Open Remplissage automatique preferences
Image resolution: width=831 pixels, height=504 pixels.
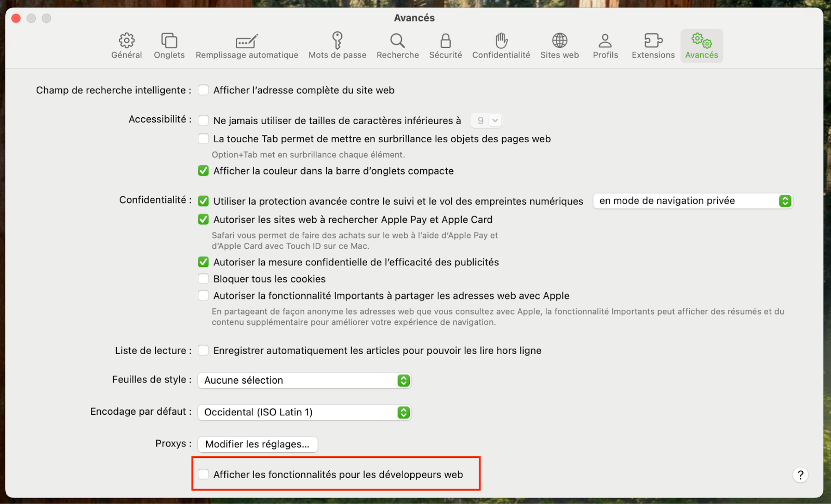click(x=247, y=46)
